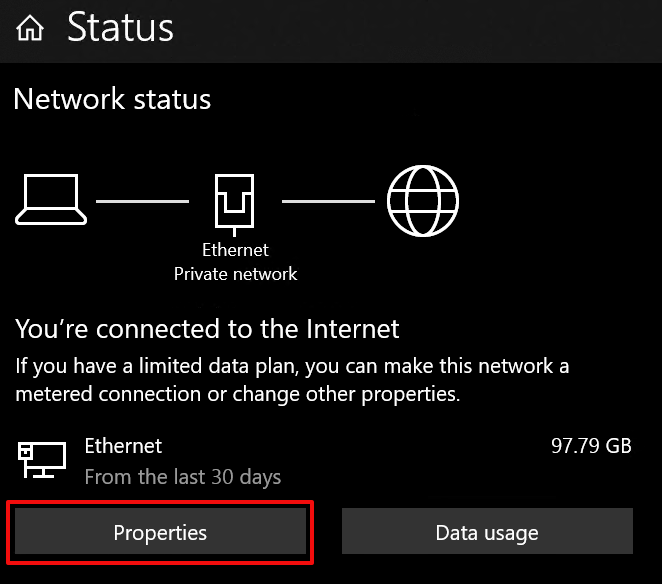The image size is (662, 584).
Task: Select the Ethernet label under the diagram
Action: click(235, 250)
